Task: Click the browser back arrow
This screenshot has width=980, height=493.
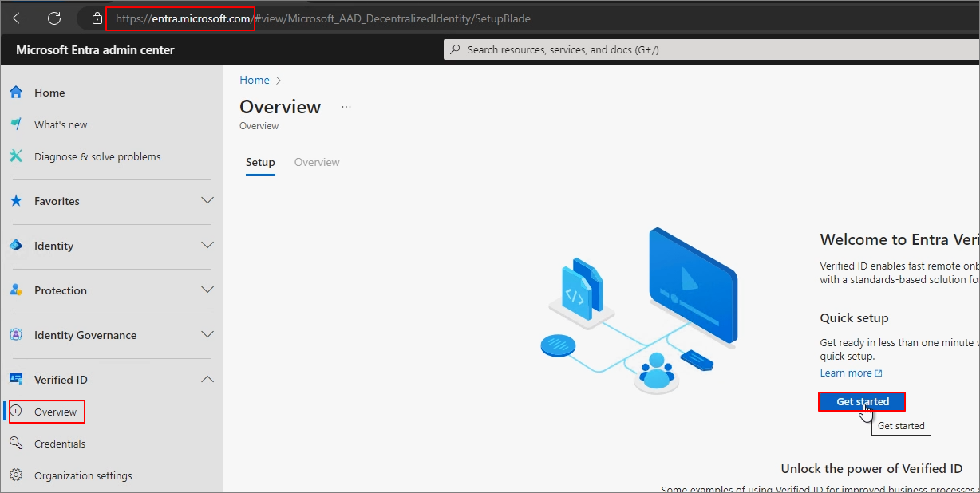Action: (19, 18)
